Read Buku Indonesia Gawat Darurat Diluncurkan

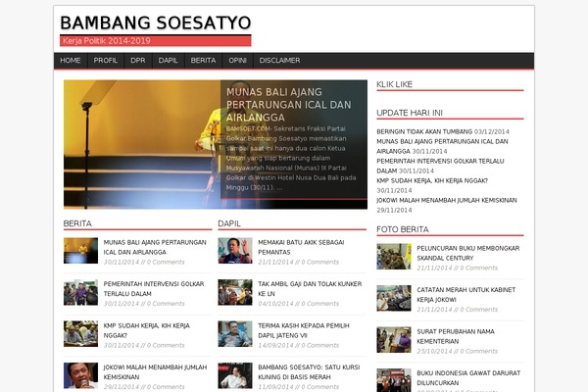468,378
